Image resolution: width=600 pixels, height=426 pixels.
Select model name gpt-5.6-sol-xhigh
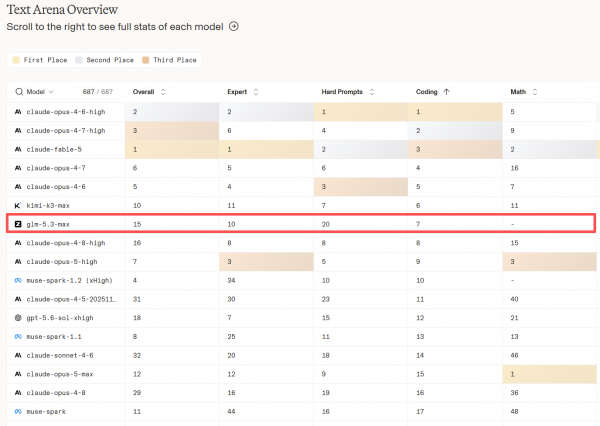60,318
